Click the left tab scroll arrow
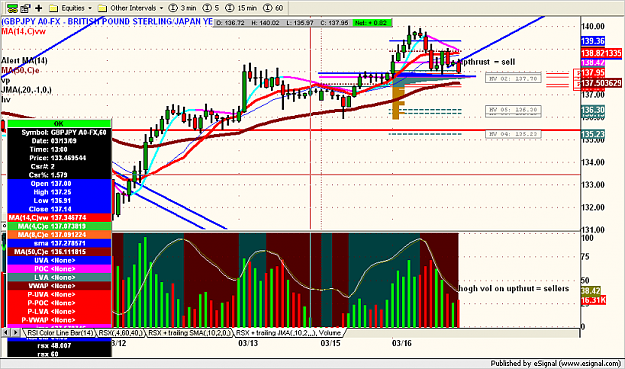 6,332
